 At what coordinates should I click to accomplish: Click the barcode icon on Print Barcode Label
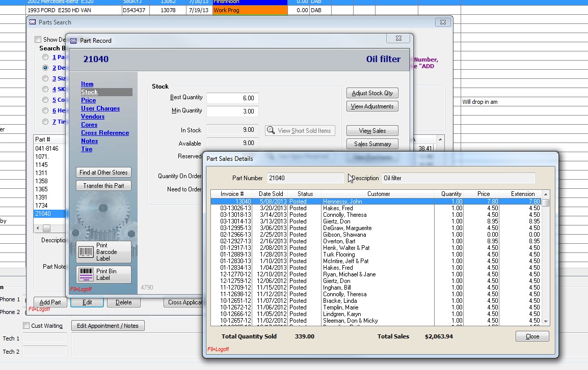coord(86,251)
